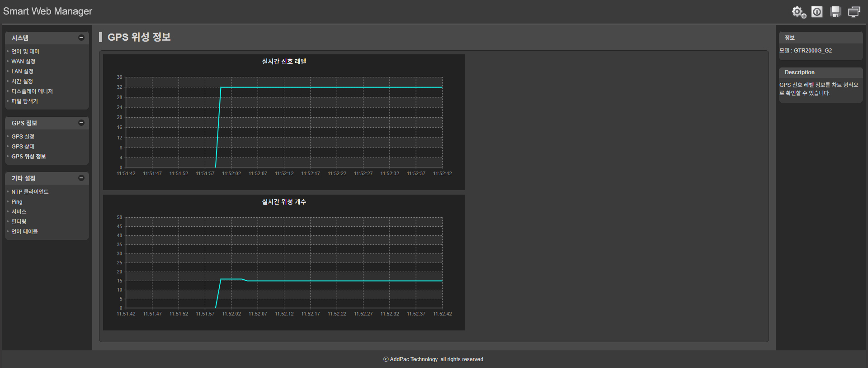
Task: Collapse the 시스템 menu section
Action: 81,38
